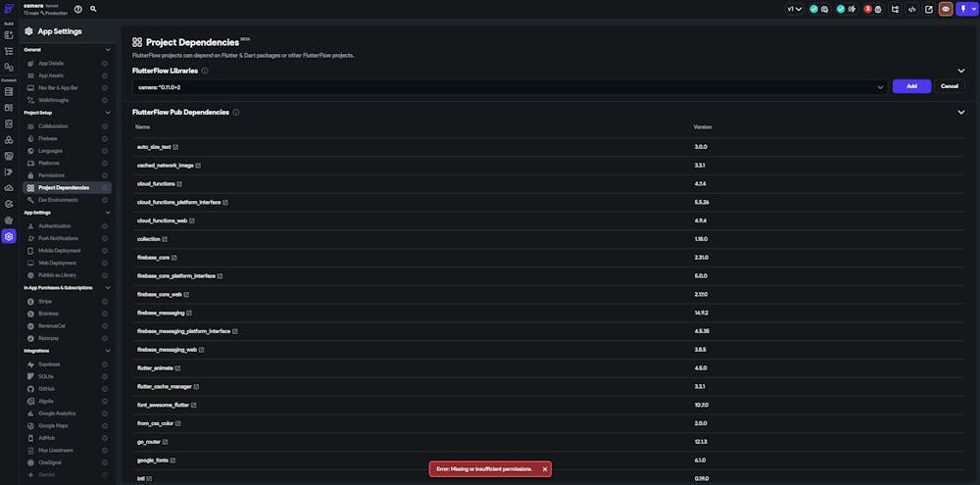Screen dimensions: 980x485
Task: Click the search magnifier in the top bar
Action: click(x=93, y=10)
